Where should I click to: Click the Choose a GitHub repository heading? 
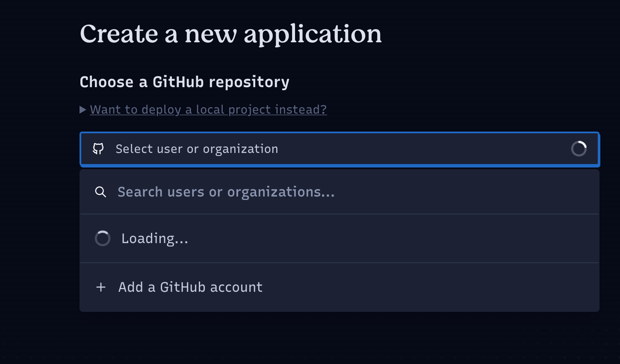click(x=184, y=82)
